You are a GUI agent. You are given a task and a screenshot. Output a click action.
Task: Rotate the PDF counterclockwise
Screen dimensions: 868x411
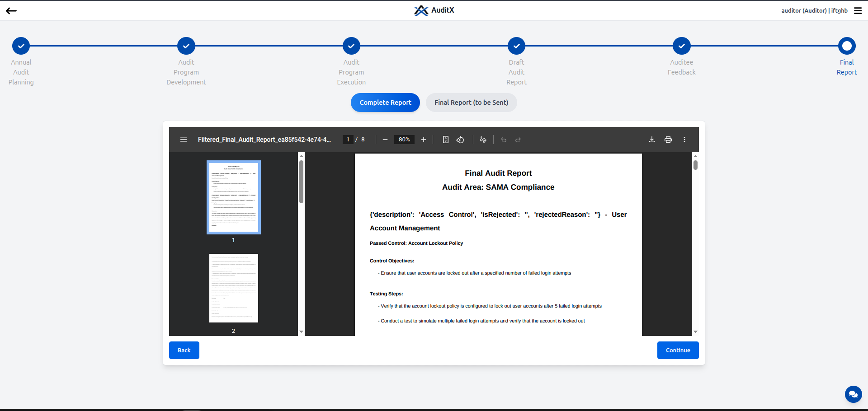pyautogui.click(x=460, y=140)
